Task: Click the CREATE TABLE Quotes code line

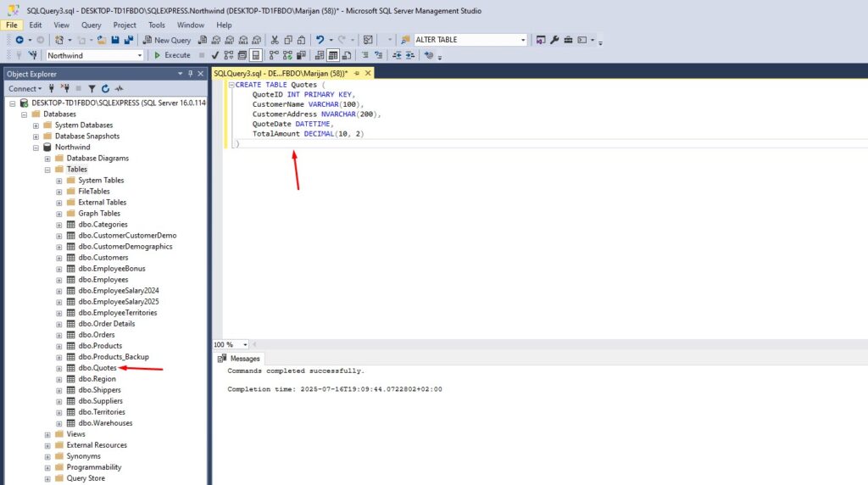Action: (280, 85)
